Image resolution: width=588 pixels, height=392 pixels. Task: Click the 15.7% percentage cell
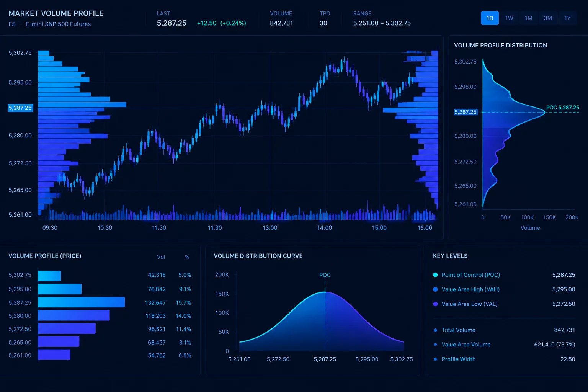183,302
